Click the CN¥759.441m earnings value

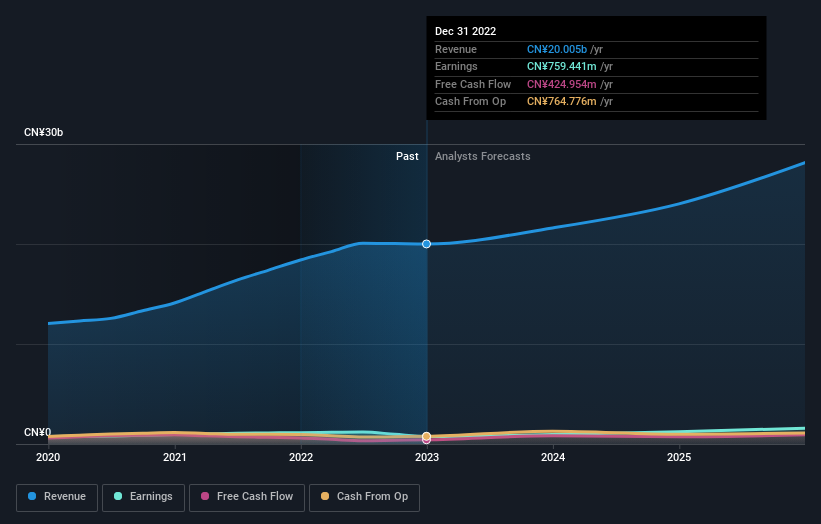point(561,66)
